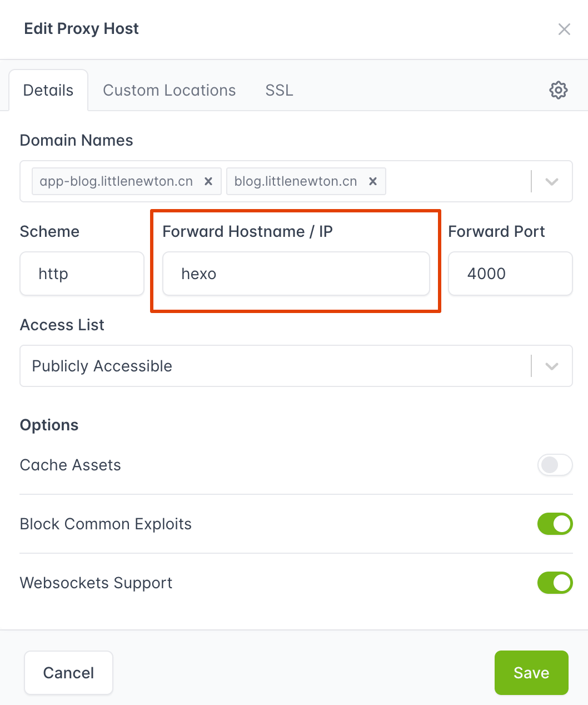Open the settings gear menu
This screenshot has width=588, height=705.
(558, 90)
